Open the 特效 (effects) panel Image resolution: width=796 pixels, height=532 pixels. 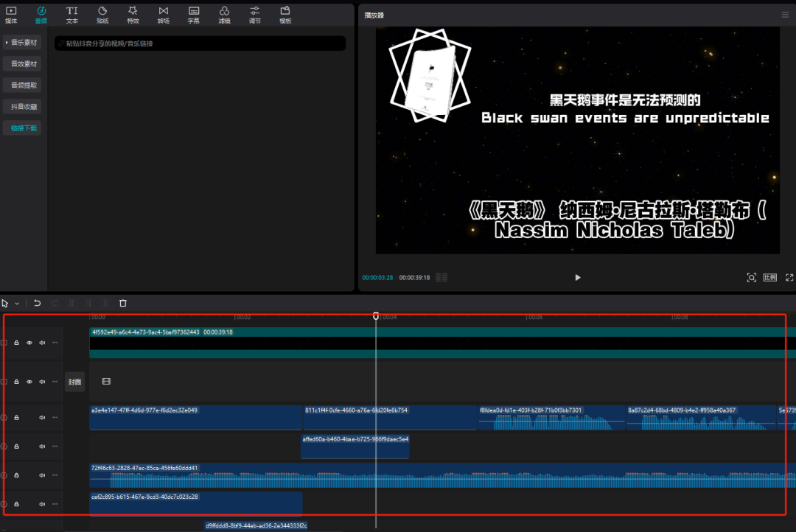[133, 15]
